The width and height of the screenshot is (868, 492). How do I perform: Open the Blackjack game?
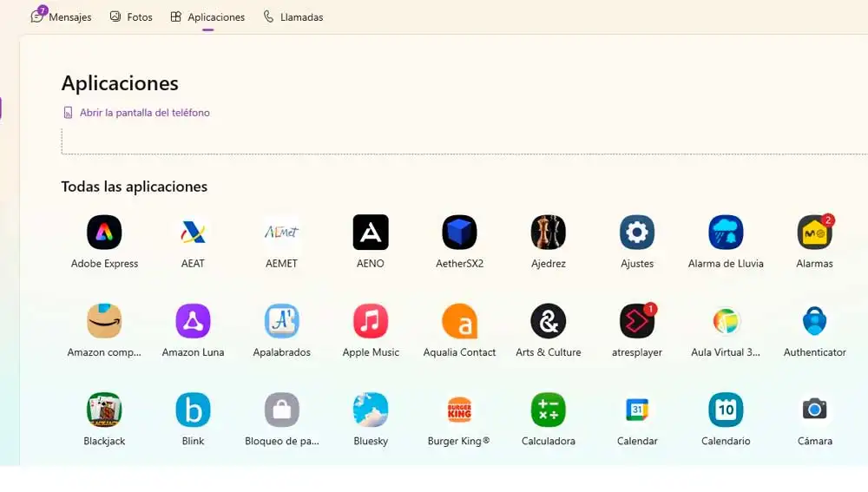(104, 410)
